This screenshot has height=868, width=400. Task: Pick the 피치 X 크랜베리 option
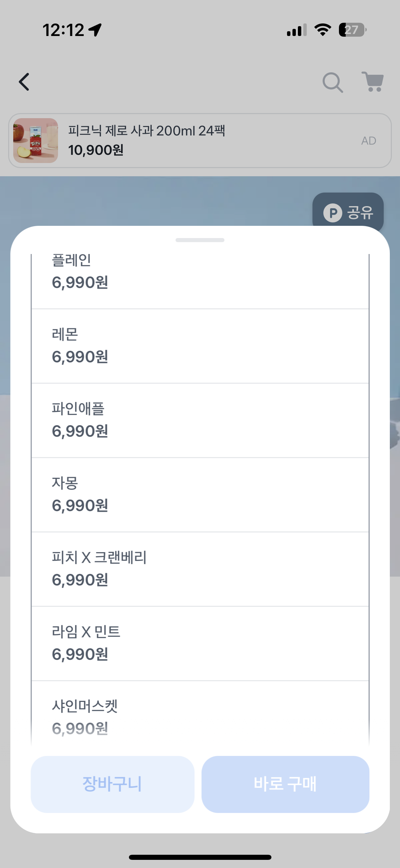200,569
